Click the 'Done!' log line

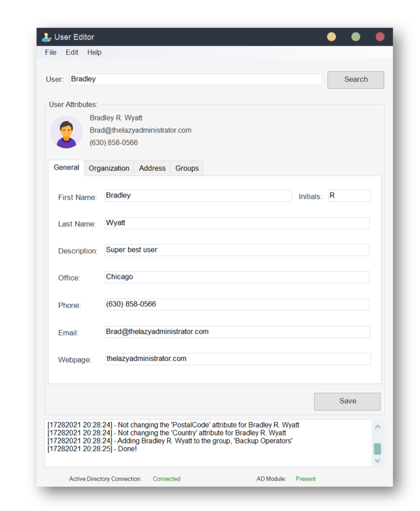[92, 449]
